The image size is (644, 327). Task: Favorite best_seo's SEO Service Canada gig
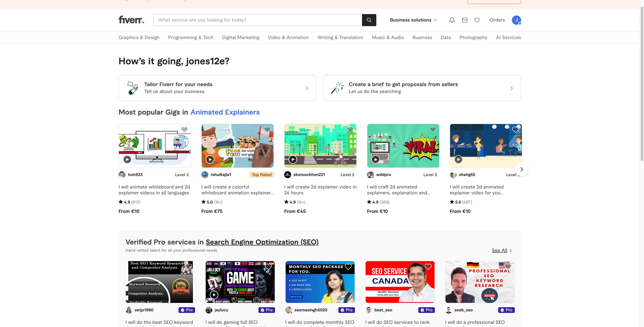(x=428, y=267)
